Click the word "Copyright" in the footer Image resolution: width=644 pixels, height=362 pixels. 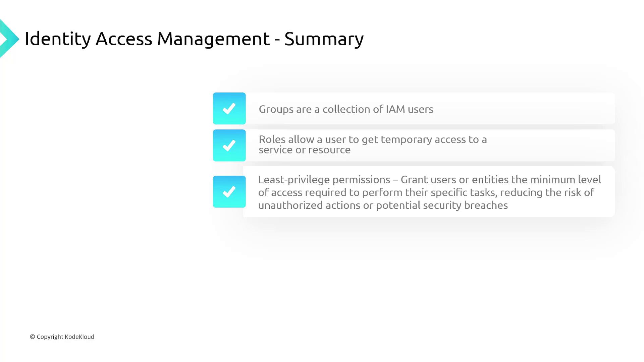pyautogui.click(x=50, y=337)
